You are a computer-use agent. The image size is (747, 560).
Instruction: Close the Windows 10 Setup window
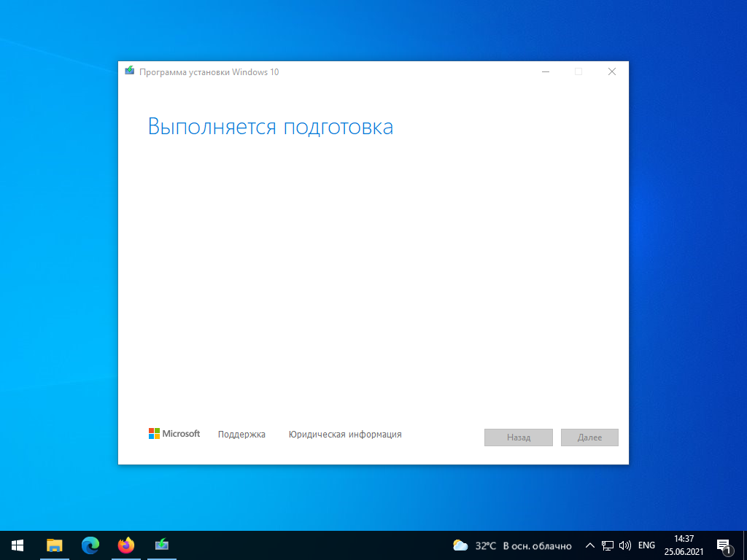[612, 71]
